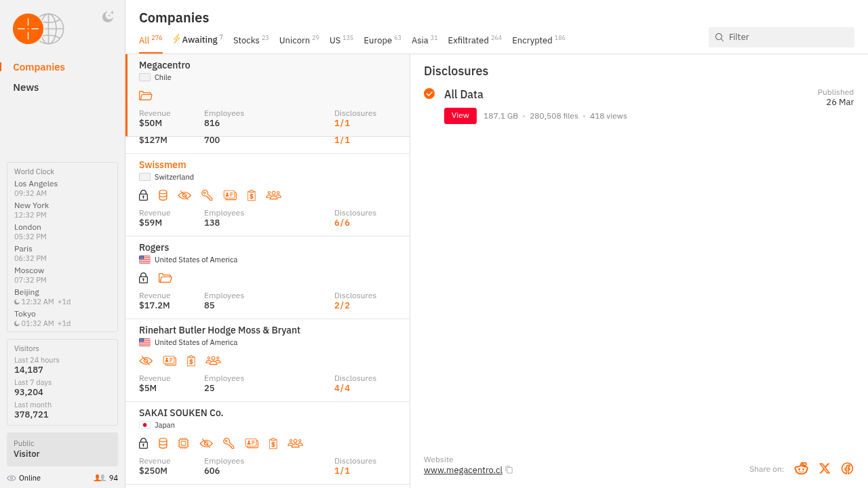The image size is (868, 488).
Task: Select the Megacentro company entry
Action: (268, 96)
